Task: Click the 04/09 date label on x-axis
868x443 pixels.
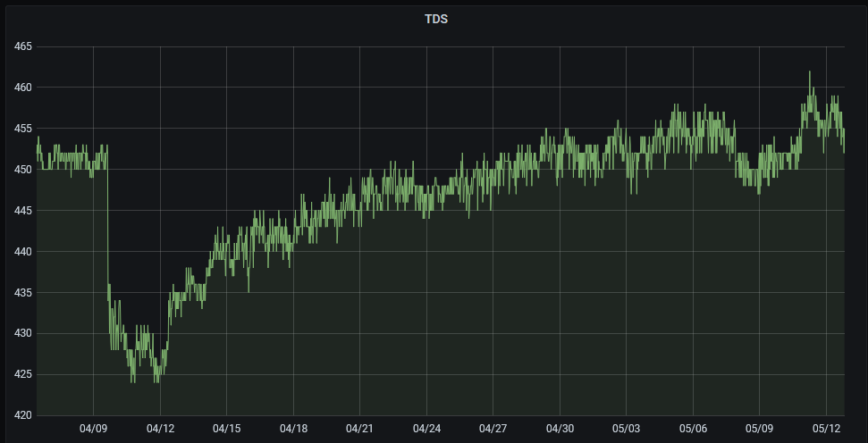Action: tap(93, 428)
